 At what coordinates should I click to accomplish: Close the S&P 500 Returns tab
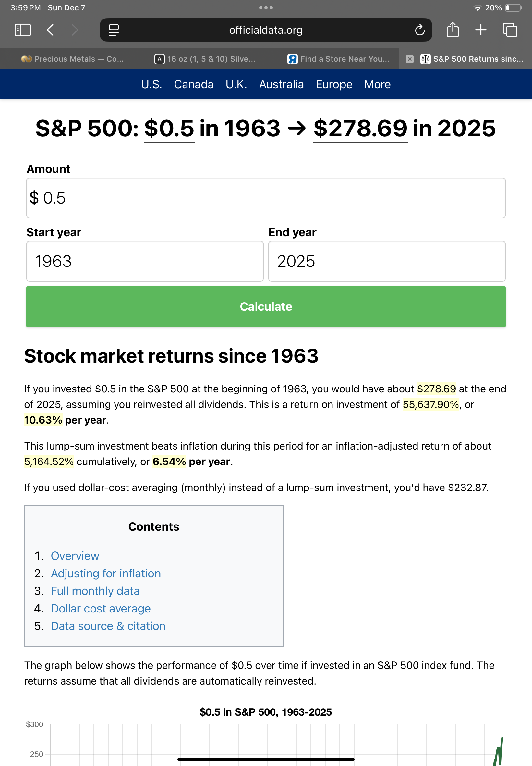tap(410, 59)
